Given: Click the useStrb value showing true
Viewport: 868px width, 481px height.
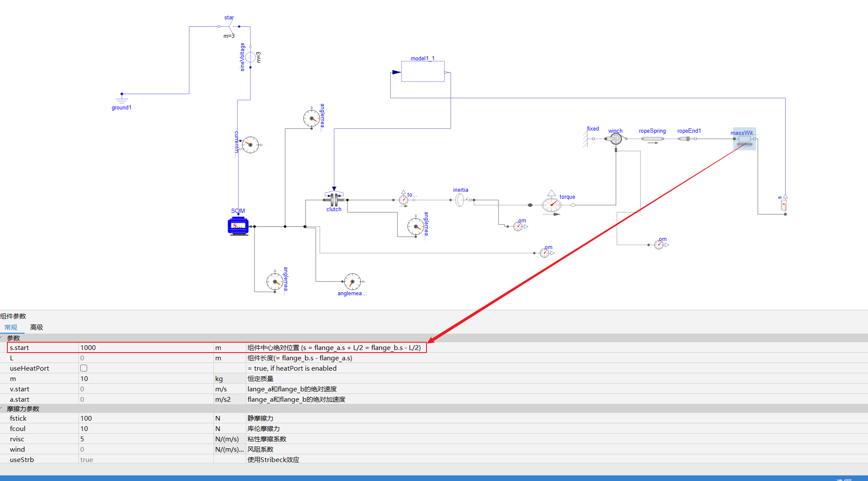Looking at the screenshot, I should (146, 459).
